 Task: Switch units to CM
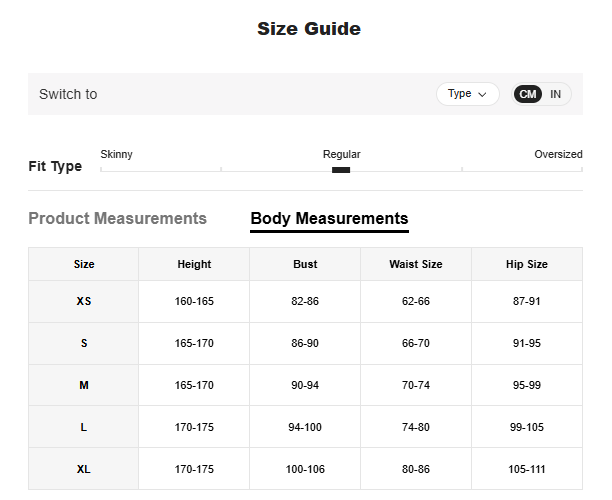pos(528,94)
